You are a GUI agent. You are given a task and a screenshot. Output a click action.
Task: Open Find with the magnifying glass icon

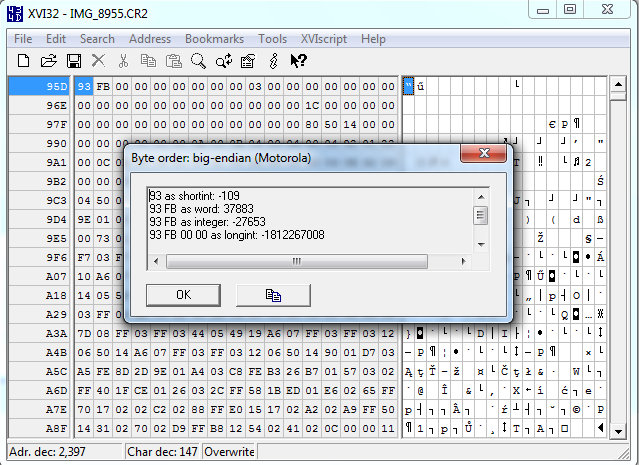(x=198, y=61)
